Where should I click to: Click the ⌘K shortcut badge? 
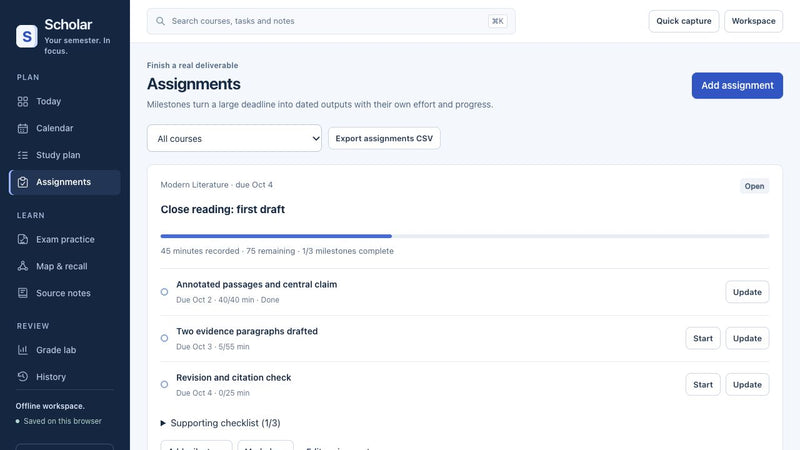(497, 21)
